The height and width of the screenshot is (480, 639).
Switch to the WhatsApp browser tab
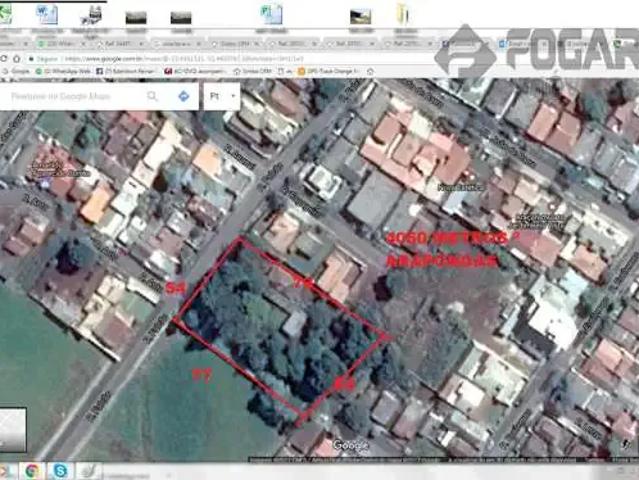coord(62,44)
